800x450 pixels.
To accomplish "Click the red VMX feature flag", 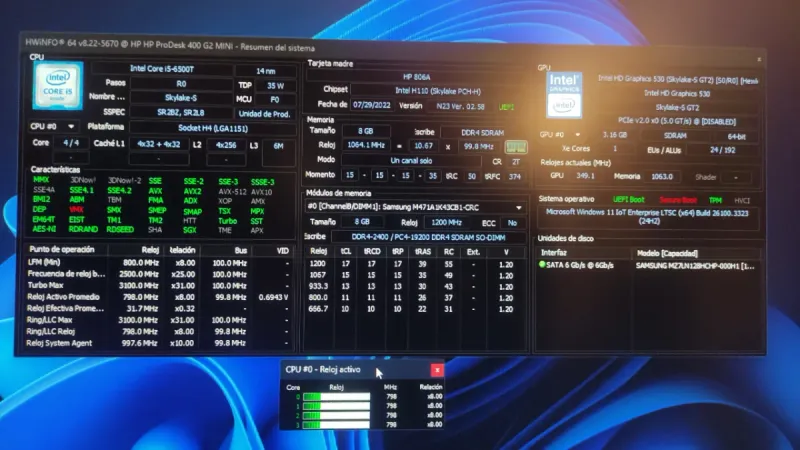I will point(76,210).
